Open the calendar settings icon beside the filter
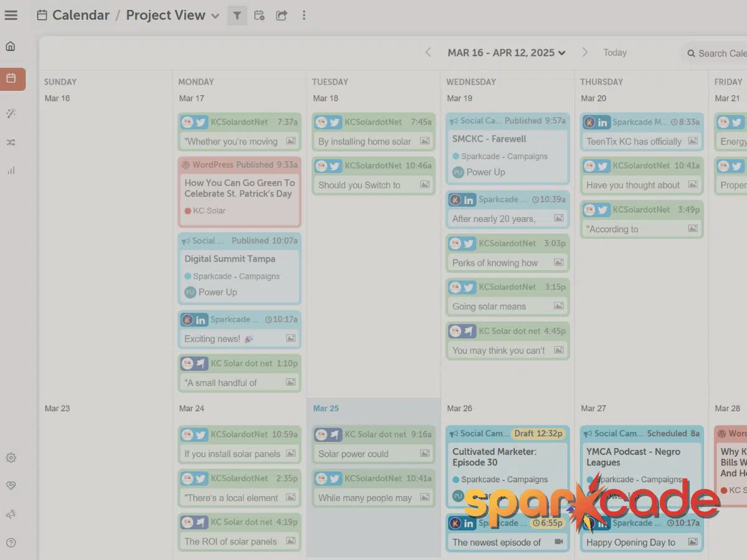The height and width of the screenshot is (560, 747). (260, 16)
